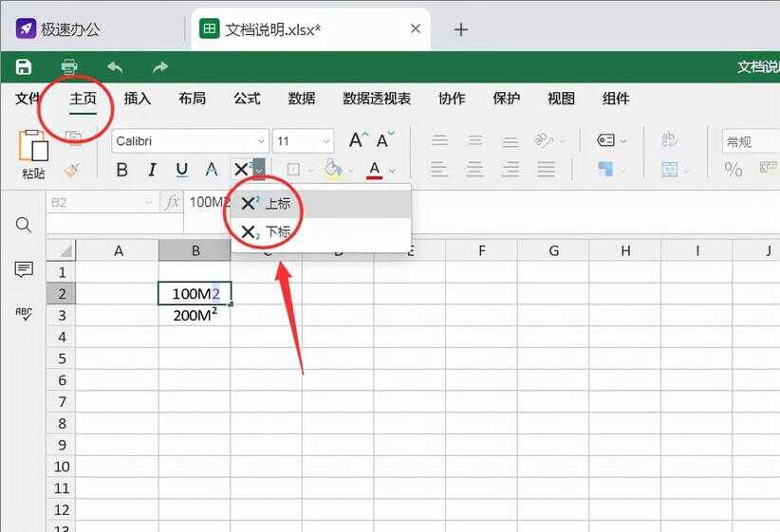Open the search magnifier in the left sidebar

click(24, 225)
